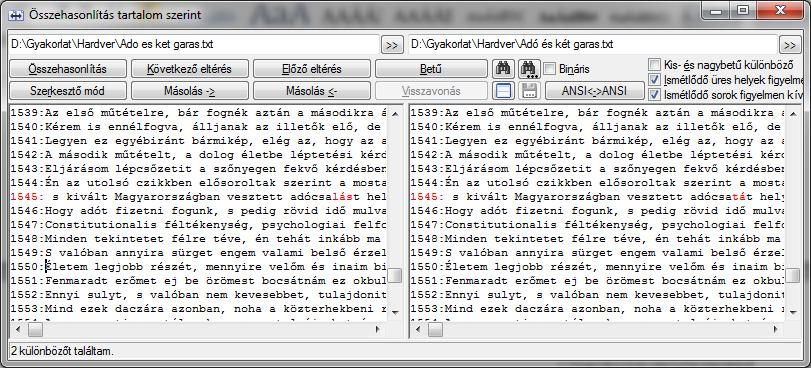Click line 1547 'Constitutionalis' in right pane
This screenshot has width=811, height=368.
coord(597,225)
